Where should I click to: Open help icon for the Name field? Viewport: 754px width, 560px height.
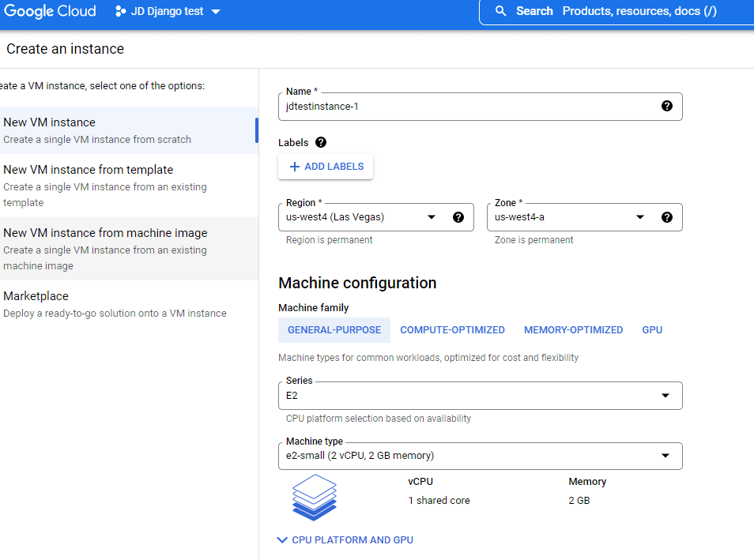pyautogui.click(x=666, y=106)
